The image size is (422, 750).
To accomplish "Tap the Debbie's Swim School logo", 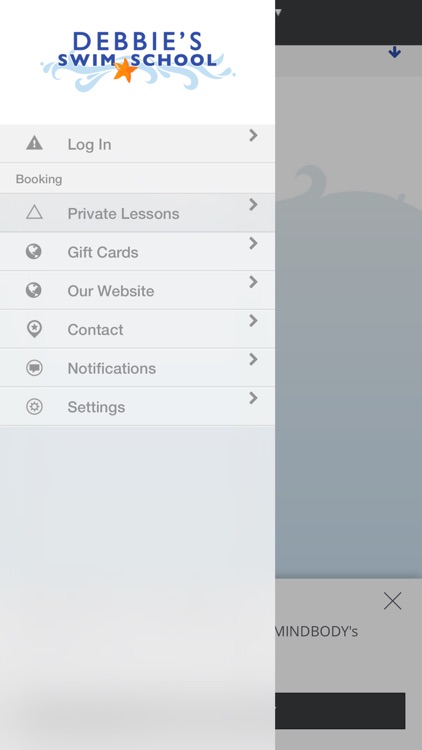I will [137, 61].
